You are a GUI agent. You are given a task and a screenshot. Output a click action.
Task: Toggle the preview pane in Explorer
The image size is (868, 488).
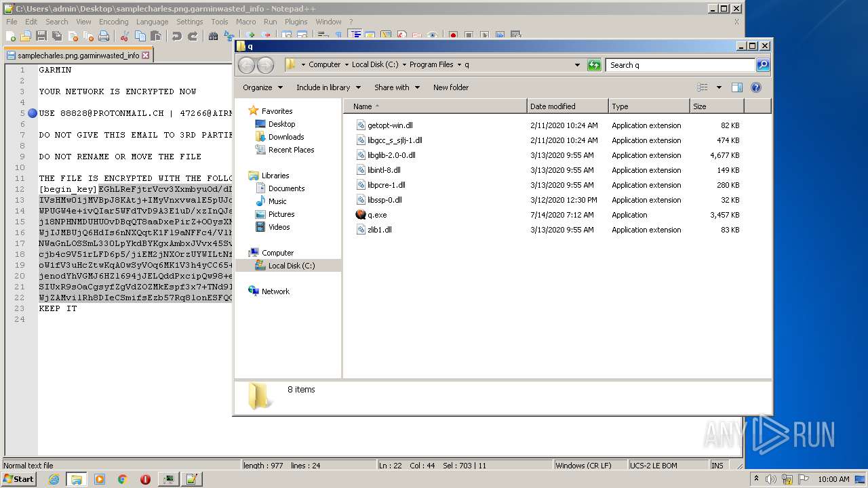(737, 87)
